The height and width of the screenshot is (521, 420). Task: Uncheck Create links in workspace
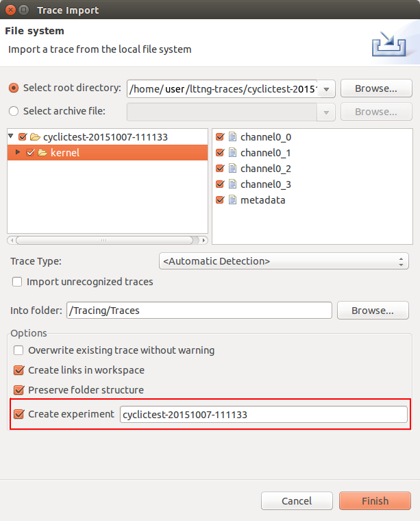point(18,370)
